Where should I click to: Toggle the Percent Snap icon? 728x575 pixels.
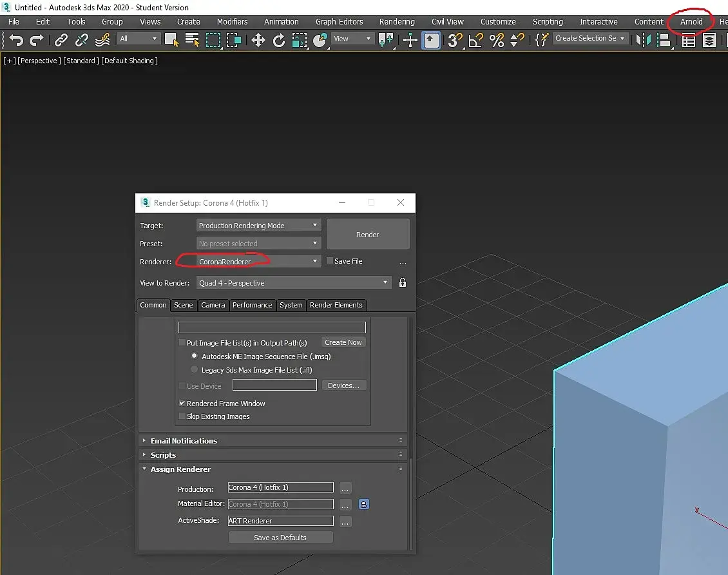496,40
